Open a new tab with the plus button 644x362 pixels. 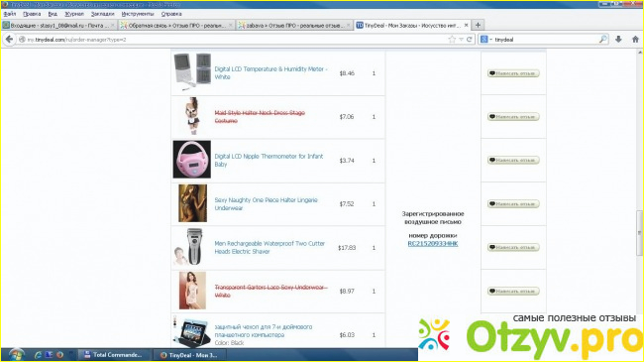(478, 25)
